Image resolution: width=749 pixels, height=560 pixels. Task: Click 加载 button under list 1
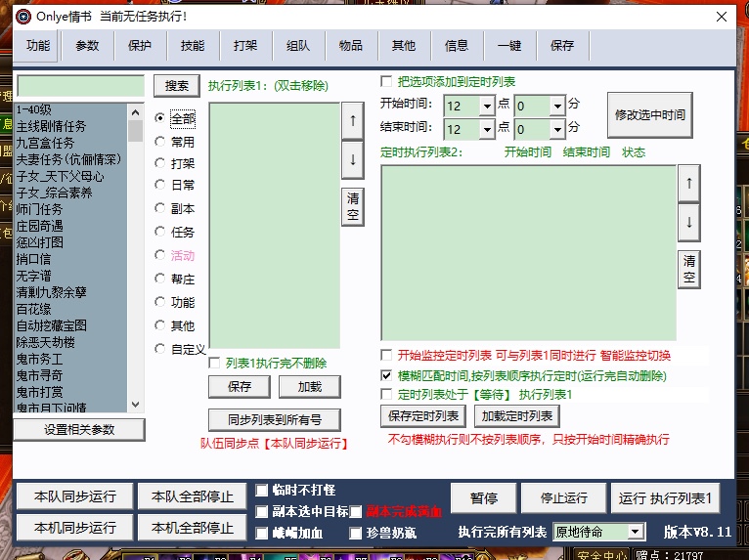(x=310, y=387)
